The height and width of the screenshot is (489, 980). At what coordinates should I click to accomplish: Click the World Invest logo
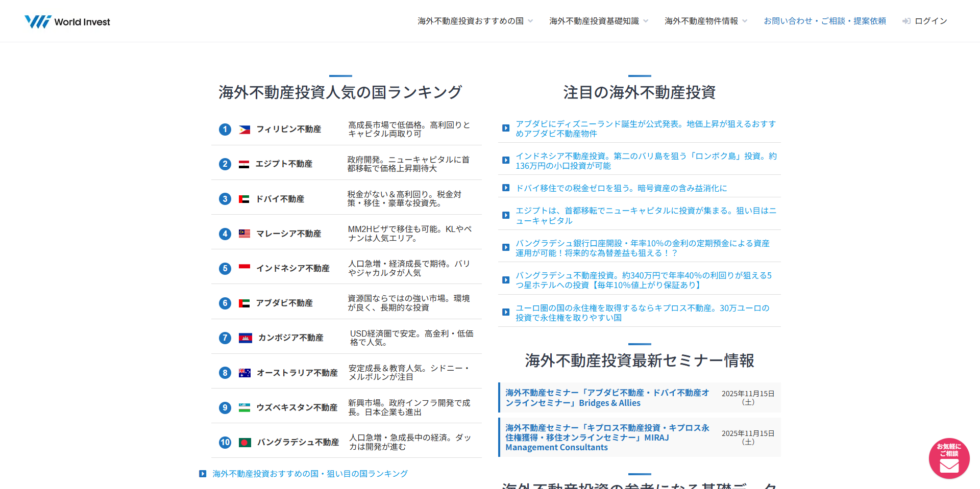coord(67,21)
